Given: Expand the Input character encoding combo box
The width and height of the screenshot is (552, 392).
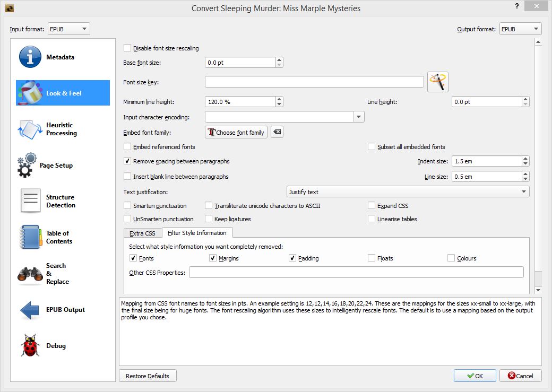Looking at the screenshot, I should tap(359, 117).
